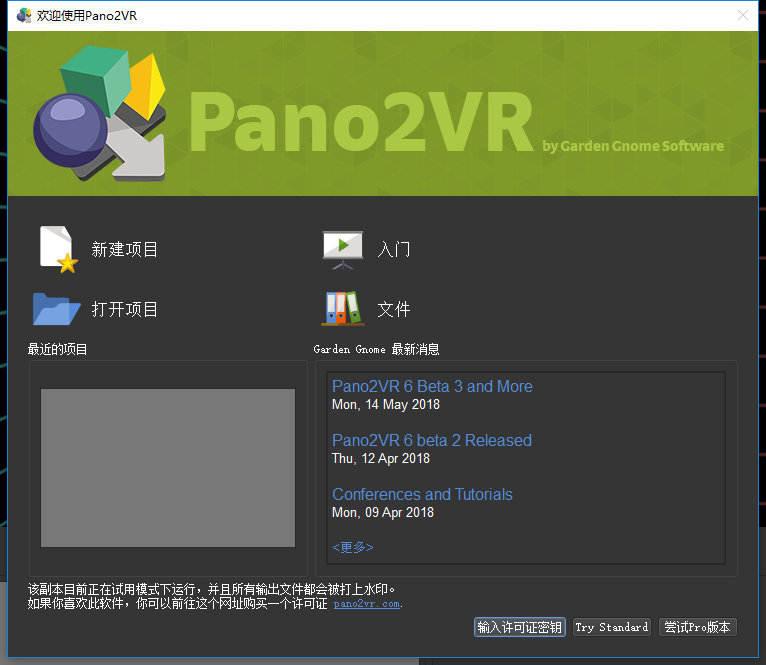Open the Pano2VR 6 beta 2 Released news link

tap(431, 440)
